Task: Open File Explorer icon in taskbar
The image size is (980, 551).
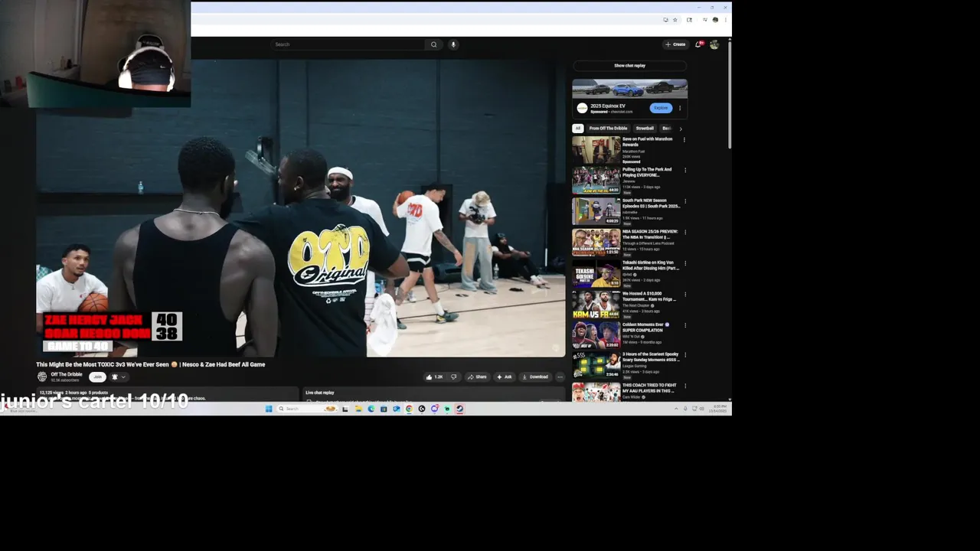Action: pyautogui.click(x=358, y=409)
